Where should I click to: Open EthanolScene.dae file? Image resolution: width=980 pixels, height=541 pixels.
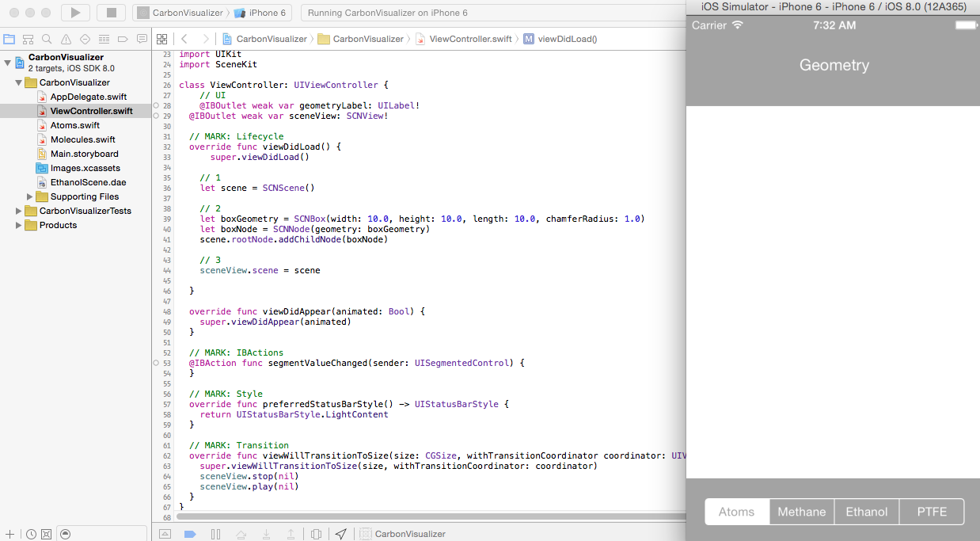coord(81,182)
